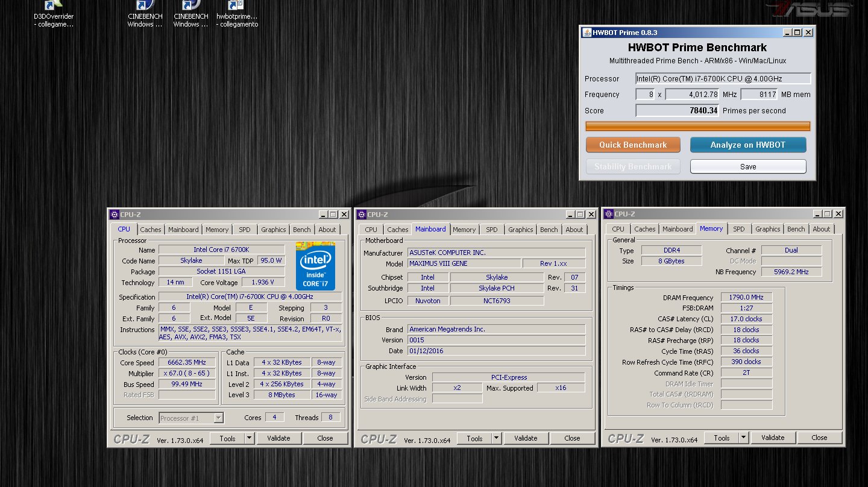The height and width of the screenshot is (487, 868).
Task: Open the Bench tab in the Memory window
Action: (x=796, y=229)
